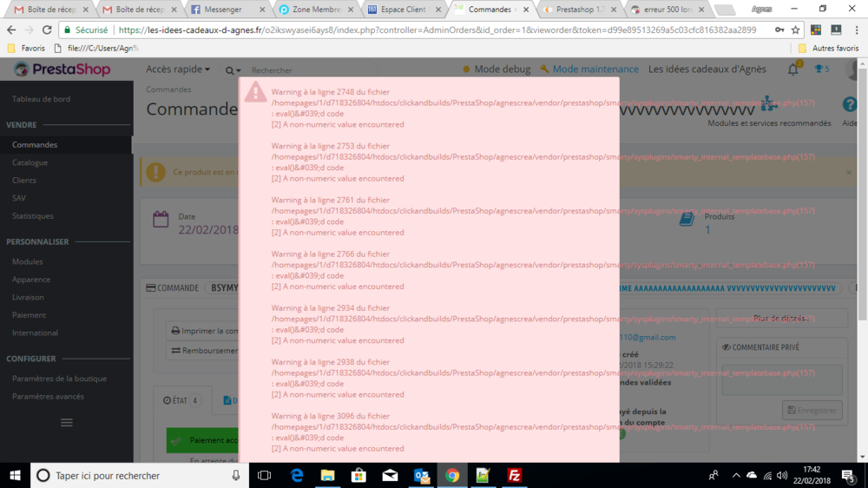Open Task View on the taskbar
The height and width of the screenshot is (488, 868).
point(265,475)
